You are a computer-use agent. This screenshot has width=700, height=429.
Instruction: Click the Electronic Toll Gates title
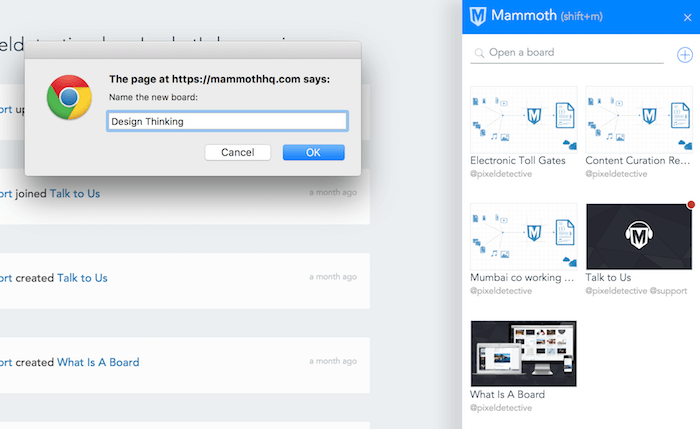tap(518, 160)
